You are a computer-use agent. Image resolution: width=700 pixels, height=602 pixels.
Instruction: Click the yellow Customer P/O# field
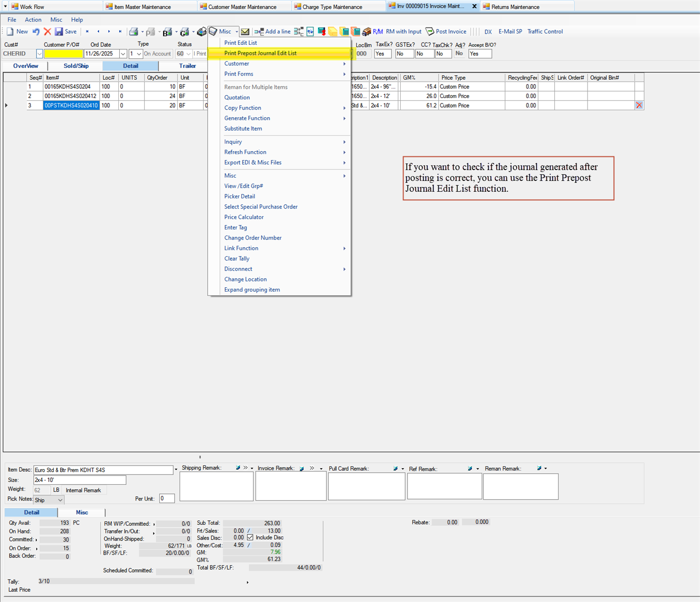click(63, 54)
